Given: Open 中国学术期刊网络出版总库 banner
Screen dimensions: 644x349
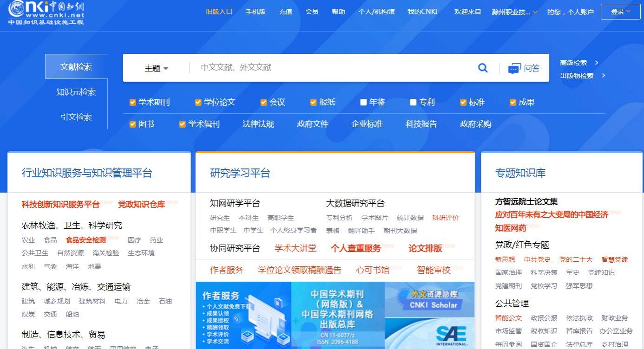Looking at the screenshot, I should click(x=338, y=315).
